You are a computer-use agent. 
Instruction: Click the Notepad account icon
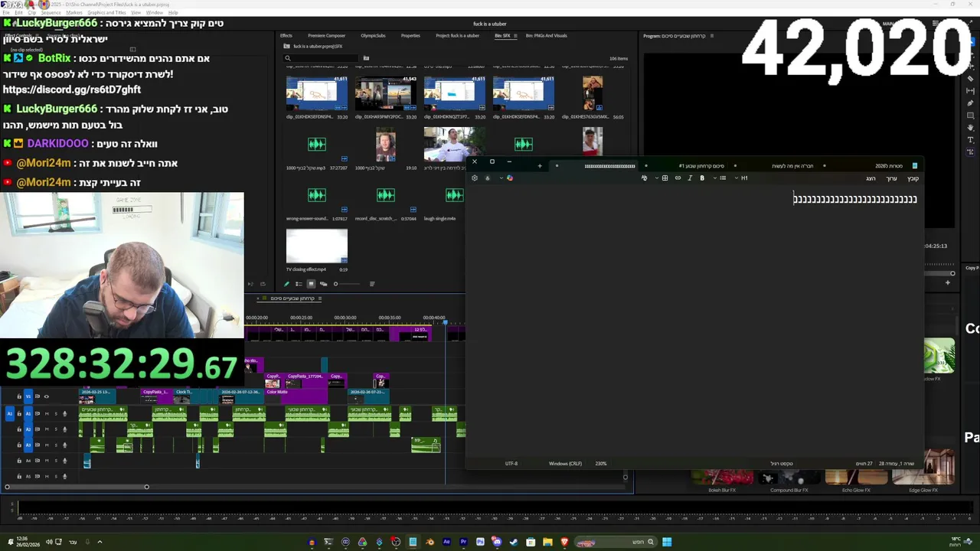point(488,178)
